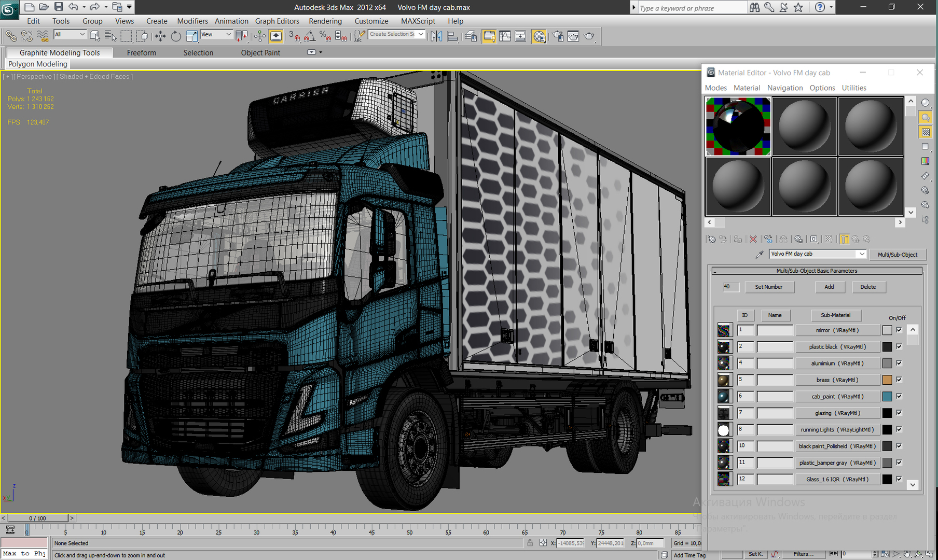Uncheck On/Off for glazing sub-material
Screen dimensions: 938x560
point(899,413)
